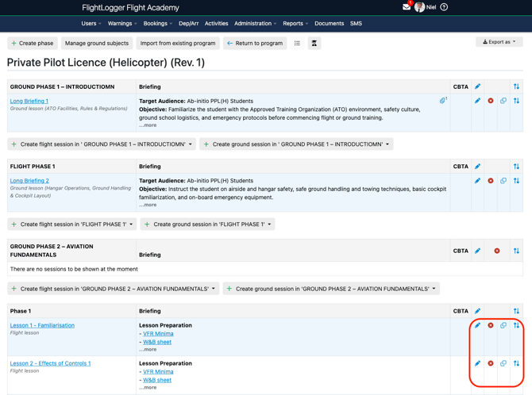Edit Phase 1 header with pencil icon
Screen dimensions: 532x395
(477, 311)
